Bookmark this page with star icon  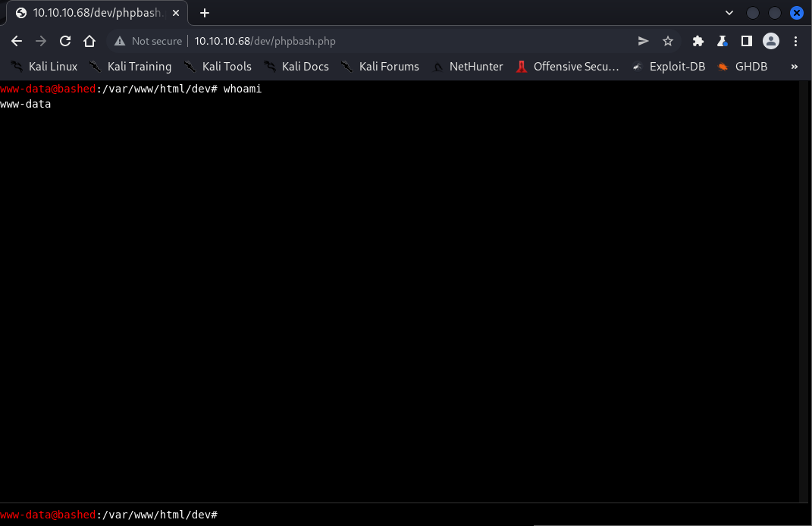[668, 41]
